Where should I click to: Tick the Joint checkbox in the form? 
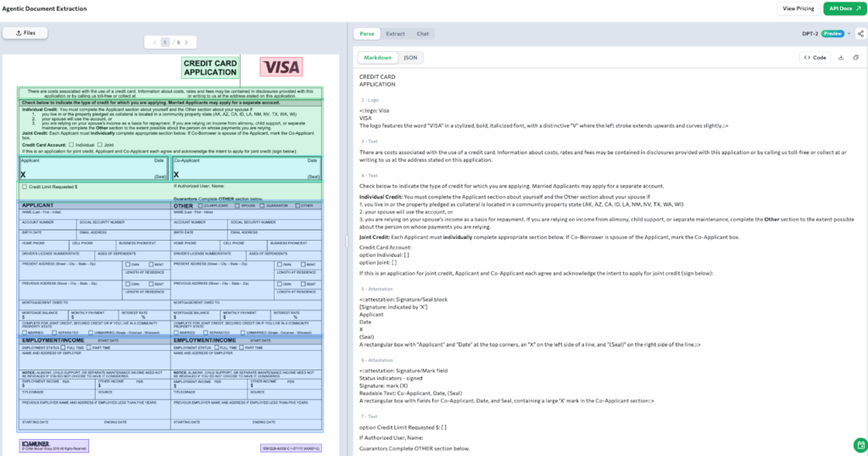click(x=101, y=145)
